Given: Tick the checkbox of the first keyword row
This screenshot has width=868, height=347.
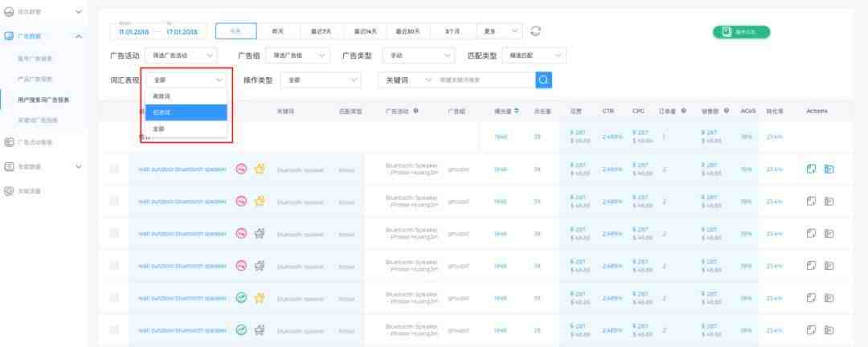Looking at the screenshot, I should (114, 169).
